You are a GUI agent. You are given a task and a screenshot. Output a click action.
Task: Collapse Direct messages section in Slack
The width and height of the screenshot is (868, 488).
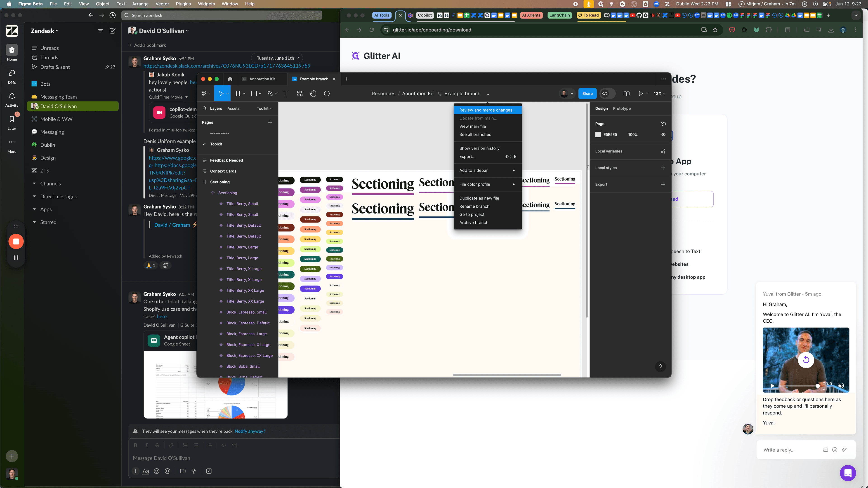[34, 196]
